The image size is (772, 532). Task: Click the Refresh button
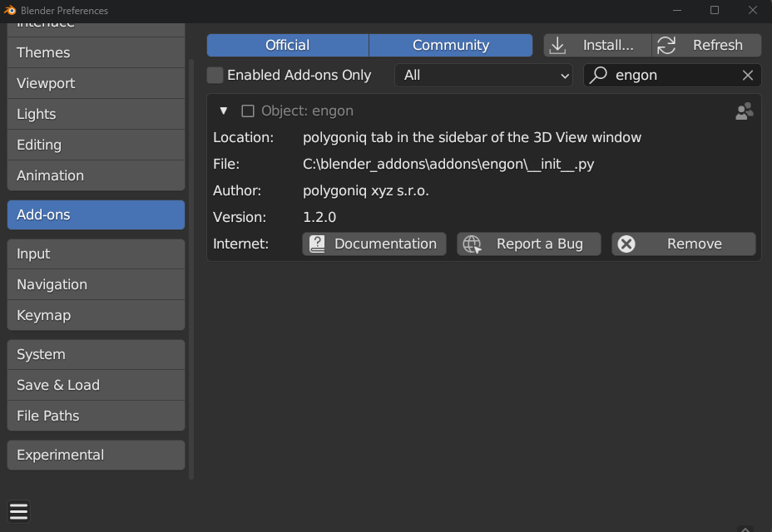[x=706, y=45]
